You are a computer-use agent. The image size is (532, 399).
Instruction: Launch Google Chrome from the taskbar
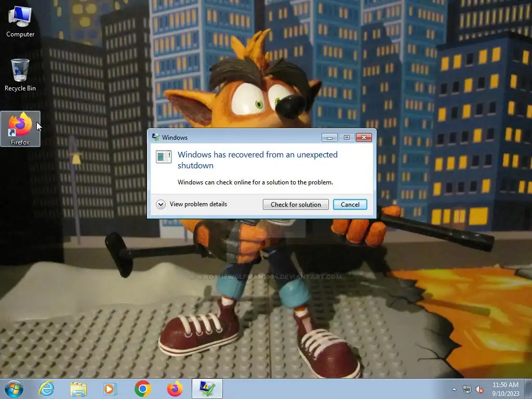(x=142, y=389)
